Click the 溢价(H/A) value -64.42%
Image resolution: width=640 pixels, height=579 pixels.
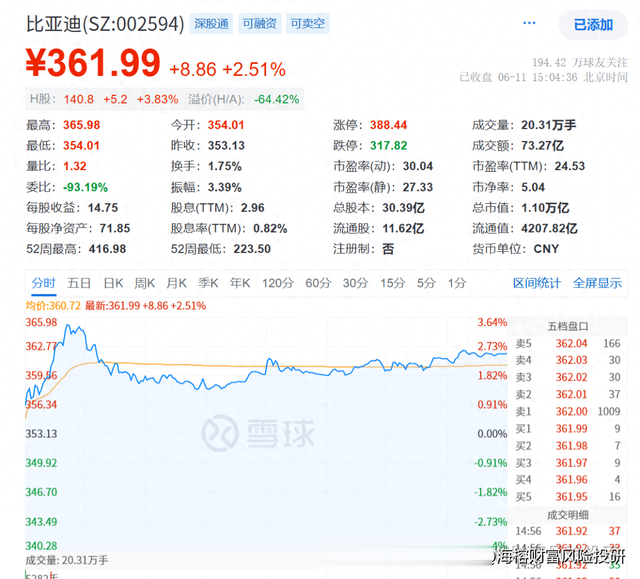(276, 99)
